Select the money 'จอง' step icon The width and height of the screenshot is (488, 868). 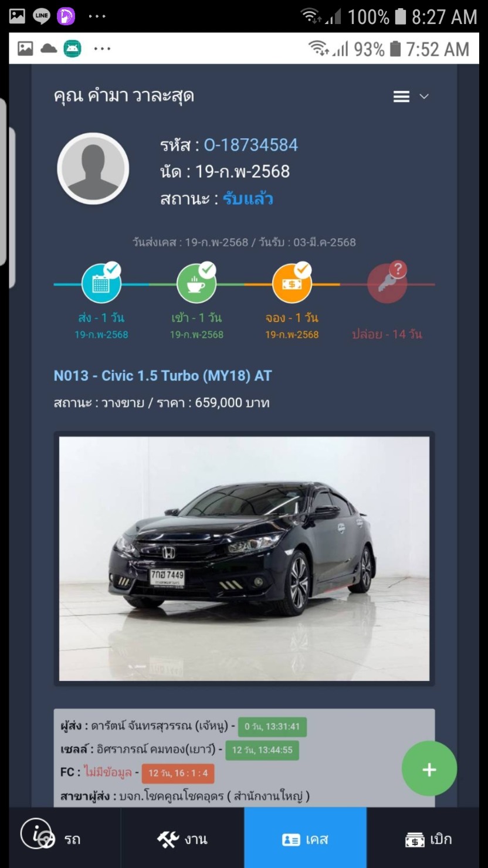coord(292,283)
